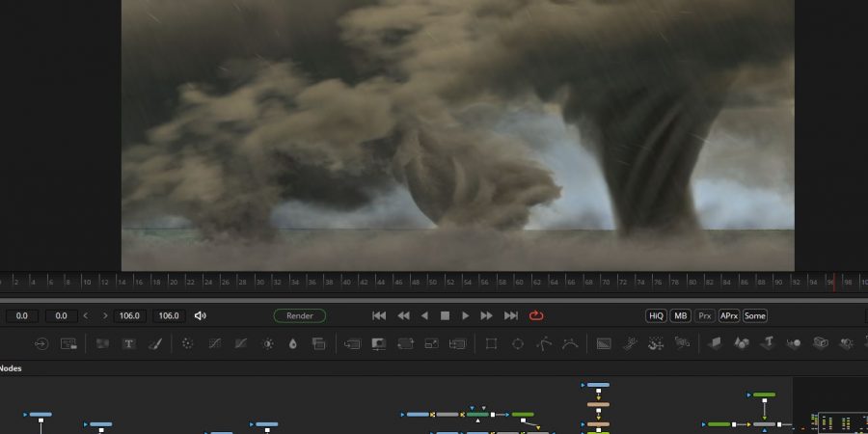Add a Brightness Contrast node
Screen dimensions: 868x434
[267, 343]
